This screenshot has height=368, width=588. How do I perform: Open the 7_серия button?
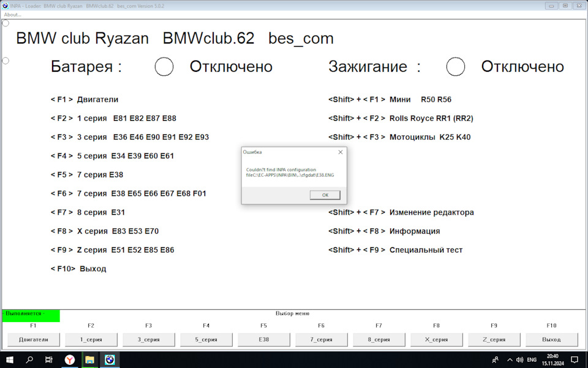(x=322, y=339)
